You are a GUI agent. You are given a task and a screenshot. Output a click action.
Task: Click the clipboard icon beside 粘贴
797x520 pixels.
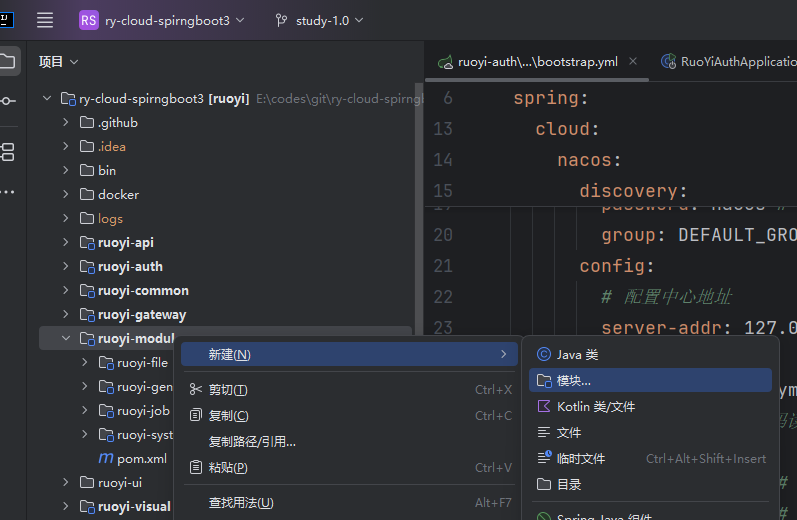[196, 468]
